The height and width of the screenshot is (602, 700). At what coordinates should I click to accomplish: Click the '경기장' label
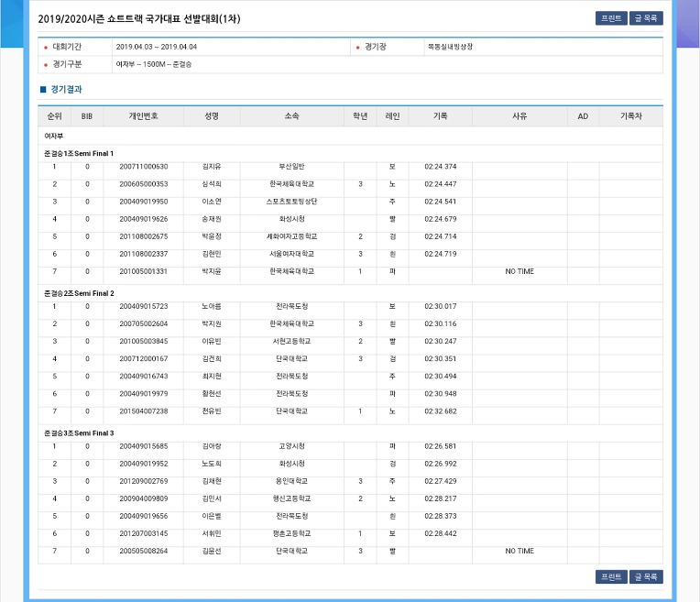376,47
